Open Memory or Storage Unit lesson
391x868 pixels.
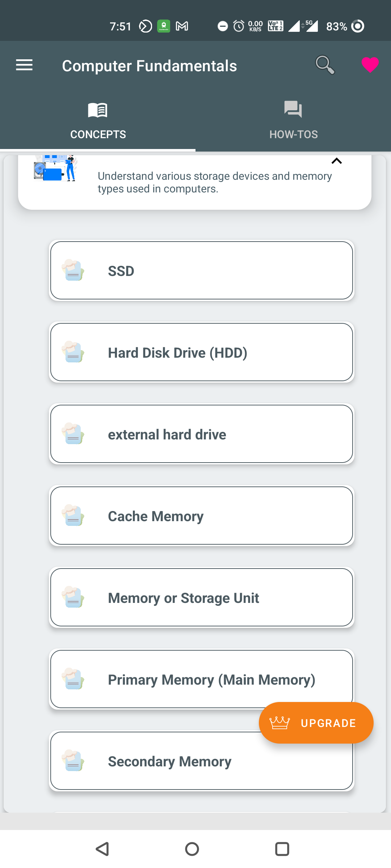(201, 597)
